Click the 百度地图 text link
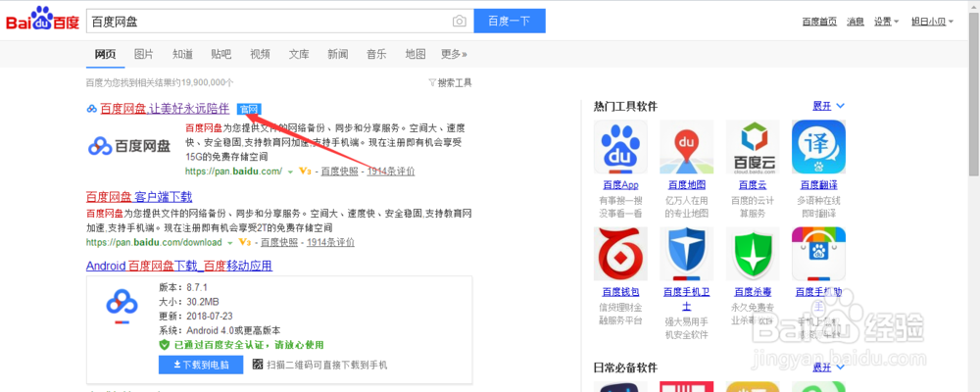 click(687, 185)
